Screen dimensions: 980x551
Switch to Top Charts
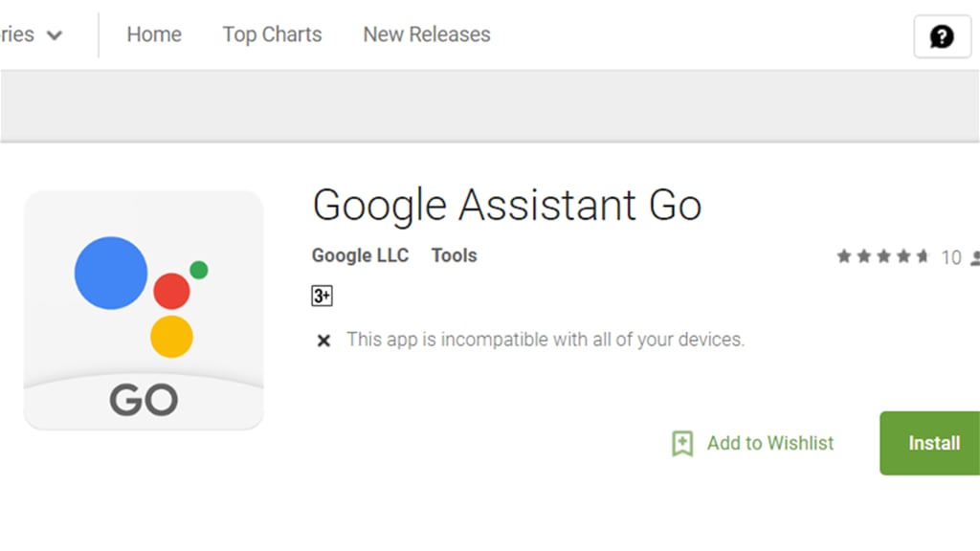[272, 34]
